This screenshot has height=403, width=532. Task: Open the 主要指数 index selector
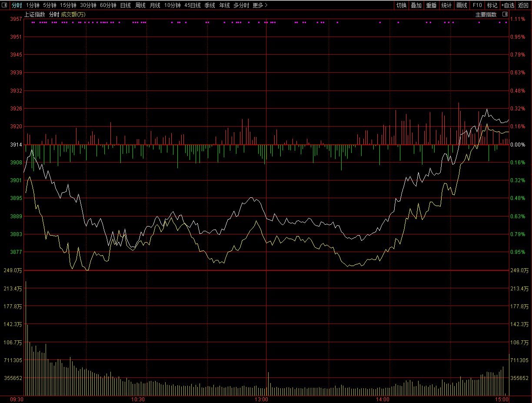[485, 14]
